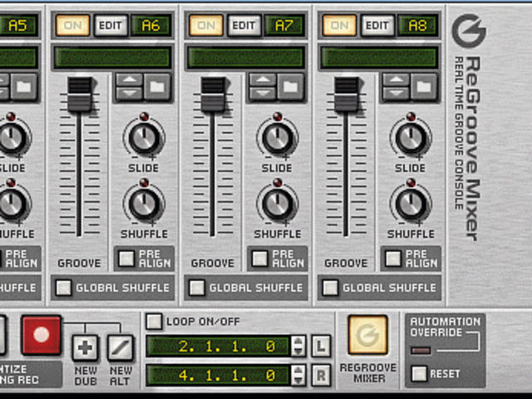Click the left locator position 2.1.1.0
This screenshot has width=532, height=399.
(219, 347)
